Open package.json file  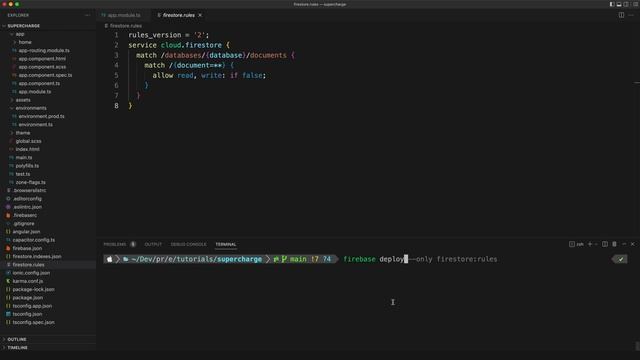pos(27,298)
